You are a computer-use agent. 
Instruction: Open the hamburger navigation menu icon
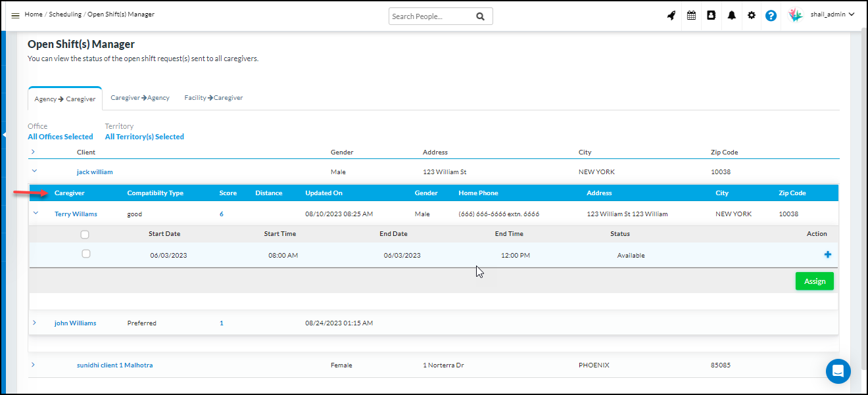[x=16, y=14]
